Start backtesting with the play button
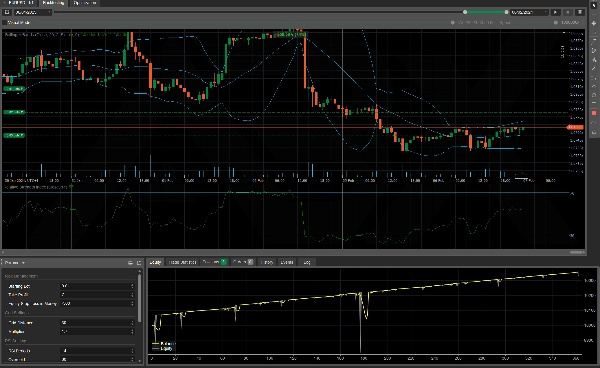This screenshot has height=368, width=600. click(555, 12)
